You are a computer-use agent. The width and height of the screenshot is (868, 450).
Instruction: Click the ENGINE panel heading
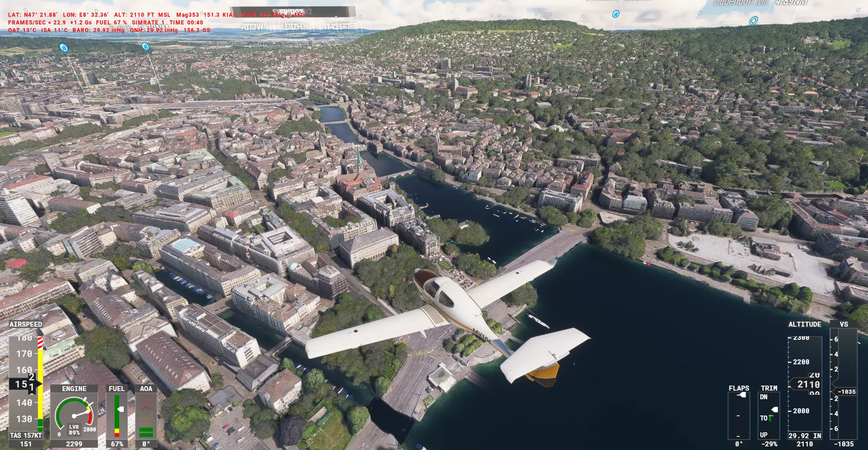pos(74,389)
